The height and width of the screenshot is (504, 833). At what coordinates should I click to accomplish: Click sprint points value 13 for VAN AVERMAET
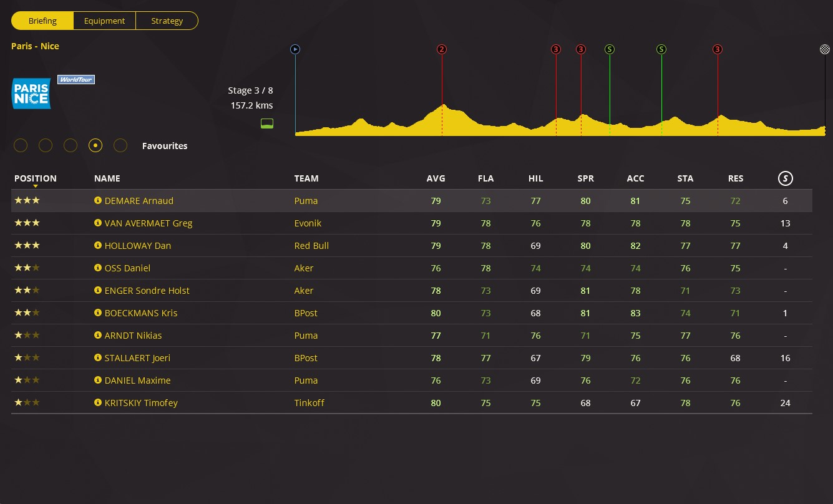[785, 223]
